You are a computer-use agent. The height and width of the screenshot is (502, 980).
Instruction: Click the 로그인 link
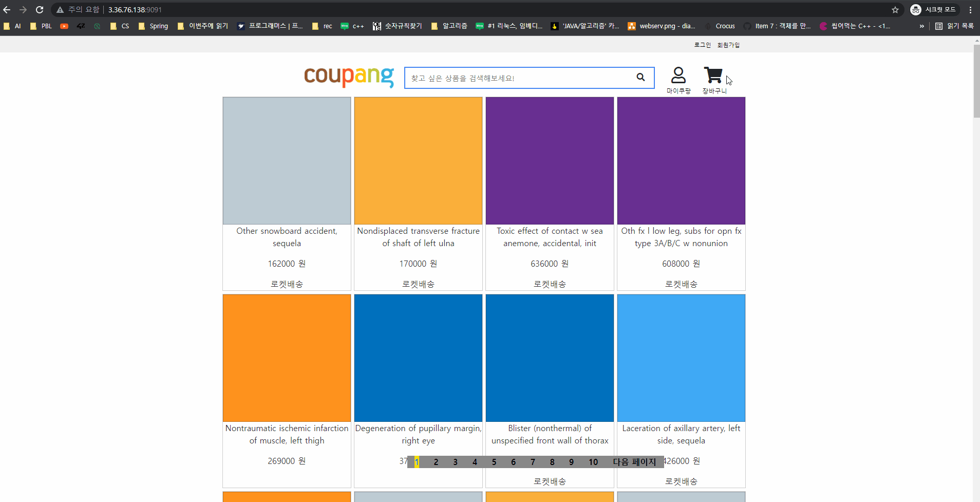[702, 45]
